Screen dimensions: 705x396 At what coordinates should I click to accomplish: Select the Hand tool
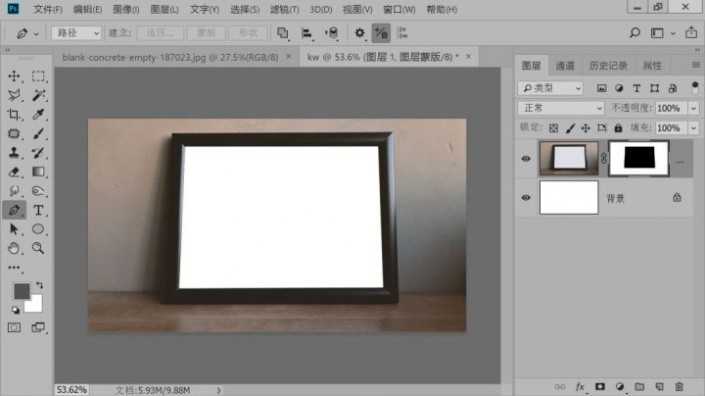pyautogui.click(x=14, y=248)
